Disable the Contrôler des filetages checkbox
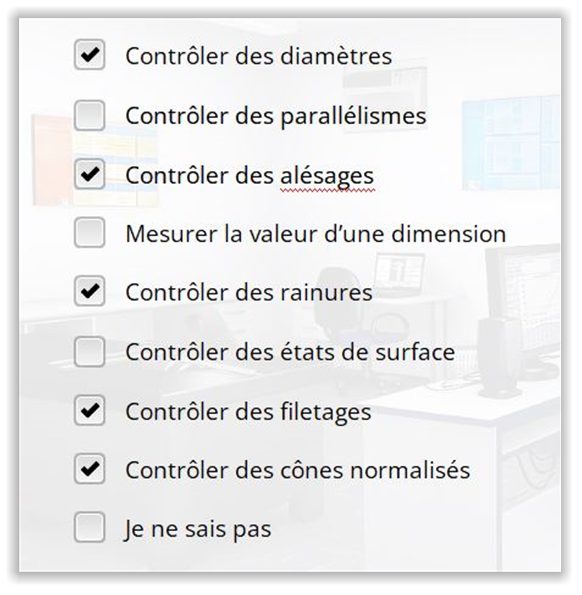Screen dimensions: 582x595 pyautogui.click(x=90, y=410)
